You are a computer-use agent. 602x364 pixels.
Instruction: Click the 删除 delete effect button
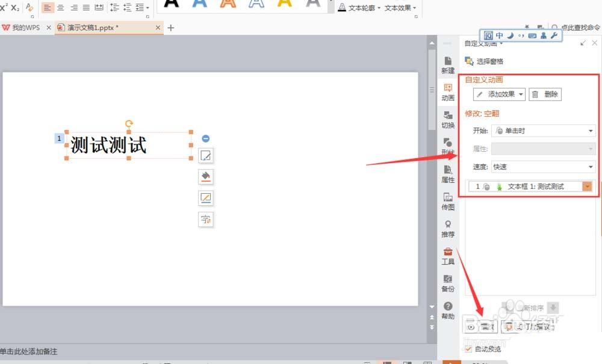544,94
